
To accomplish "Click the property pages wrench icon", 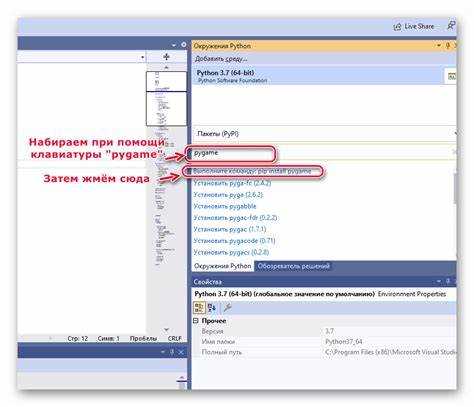I will [x=227, y=307].
